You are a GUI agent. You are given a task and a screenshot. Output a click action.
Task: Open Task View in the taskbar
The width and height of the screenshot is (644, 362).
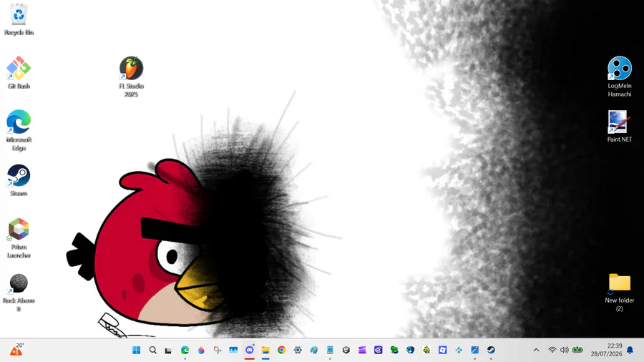click(168, 350)
